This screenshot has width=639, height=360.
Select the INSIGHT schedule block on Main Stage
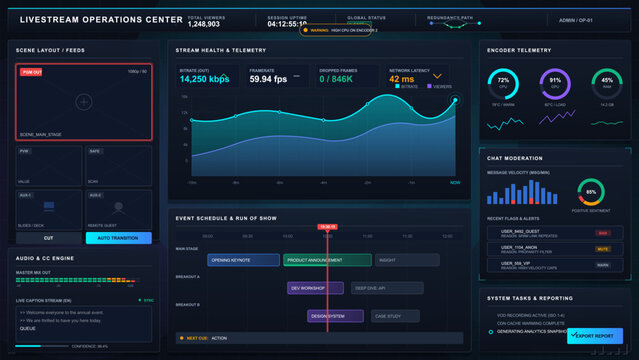click(x=407, y=260)
